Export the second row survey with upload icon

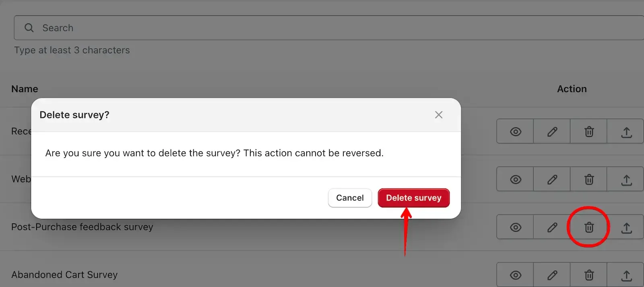coord(626,179)
